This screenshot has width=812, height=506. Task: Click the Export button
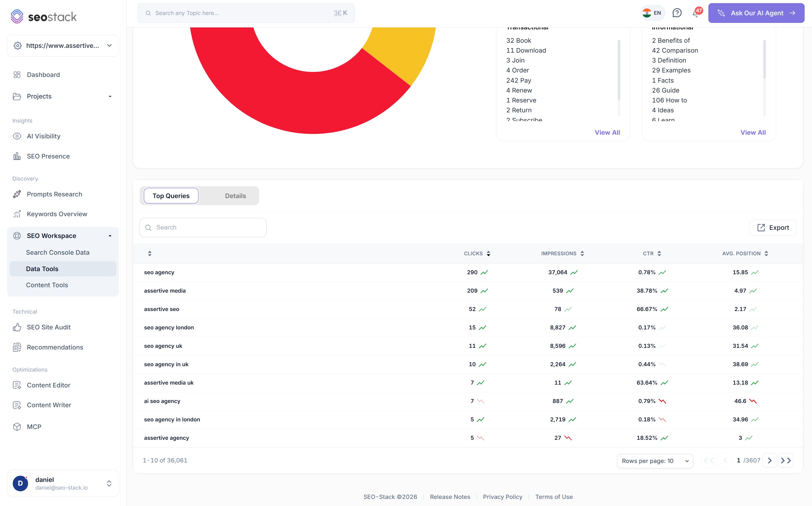point(773,228)
